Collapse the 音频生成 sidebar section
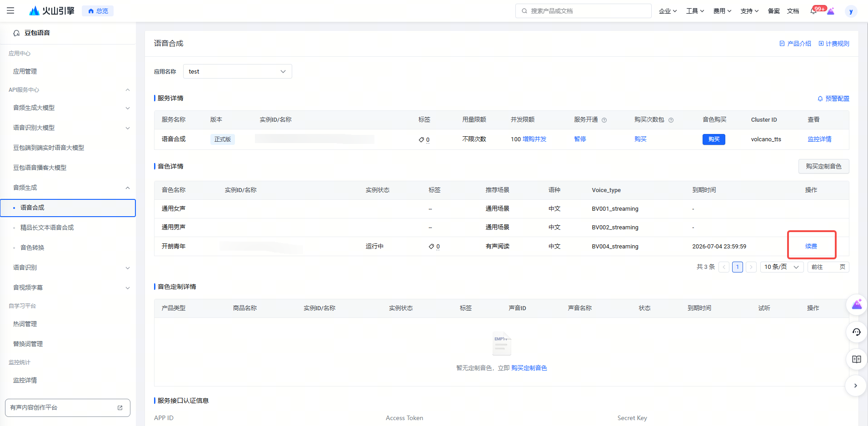This screenshot has height=426, width=868. (127, 188)
